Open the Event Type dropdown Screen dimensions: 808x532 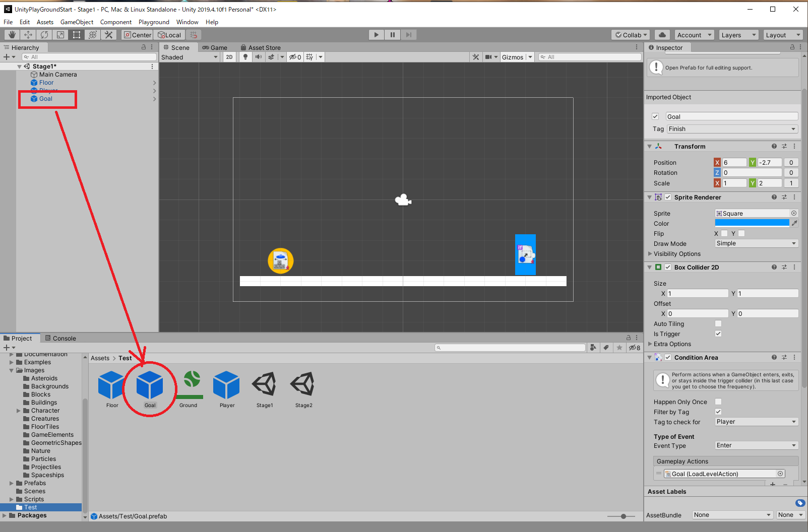click(757, 445)
